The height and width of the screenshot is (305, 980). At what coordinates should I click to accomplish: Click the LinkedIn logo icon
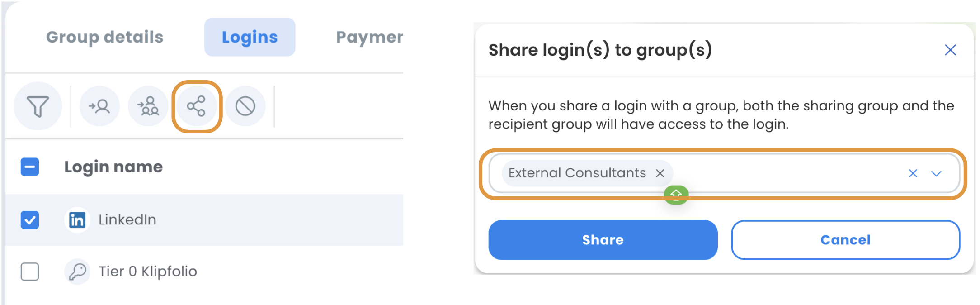[x=77, y=220]
